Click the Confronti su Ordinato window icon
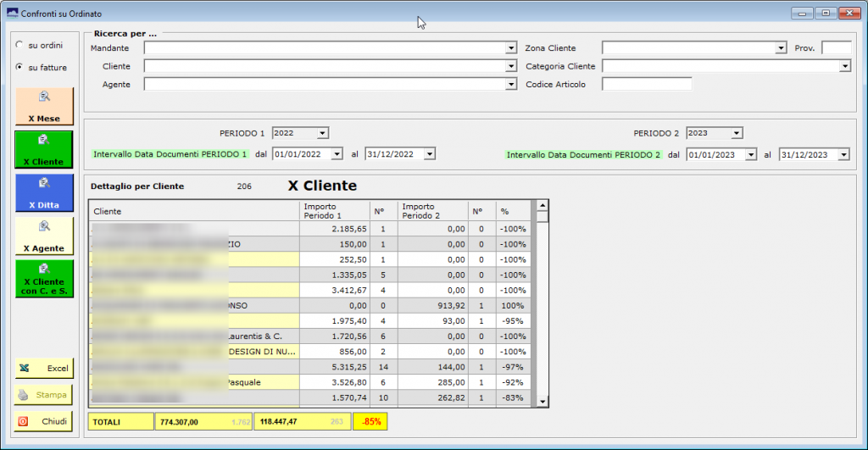868x450 pixels. click(x=12, y=13)
